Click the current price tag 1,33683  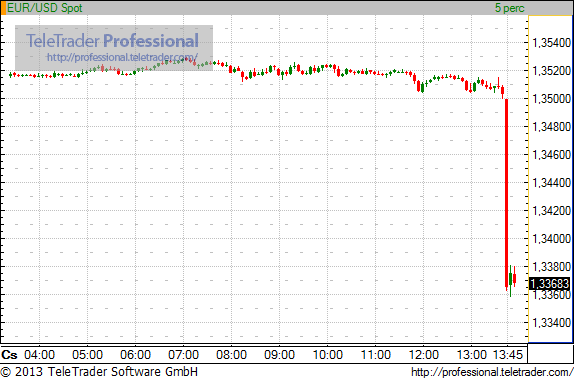pyautogui.click(x=550, y=284)
